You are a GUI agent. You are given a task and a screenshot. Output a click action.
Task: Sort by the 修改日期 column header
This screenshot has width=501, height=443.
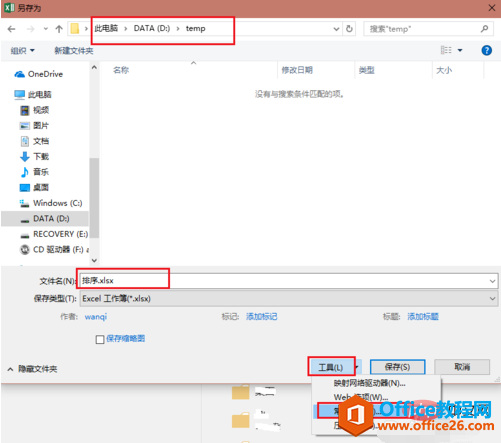point(297,70)
